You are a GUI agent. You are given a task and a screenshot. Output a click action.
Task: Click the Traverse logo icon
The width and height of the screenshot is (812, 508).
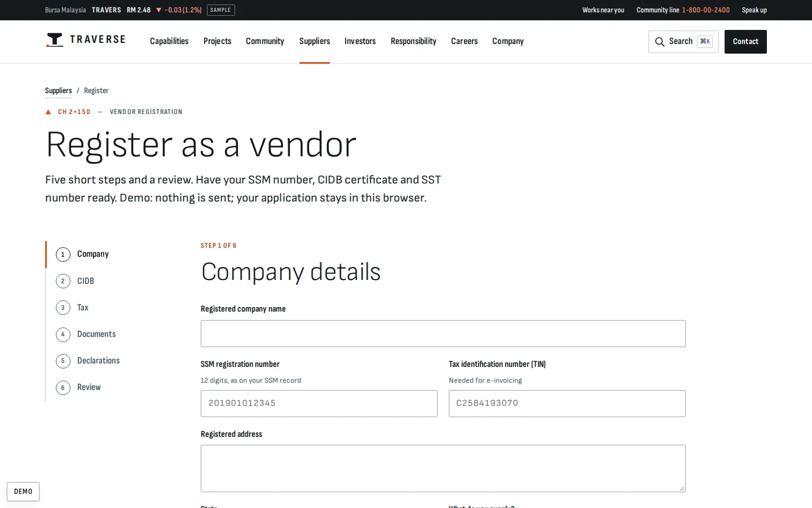pos(54,40)
